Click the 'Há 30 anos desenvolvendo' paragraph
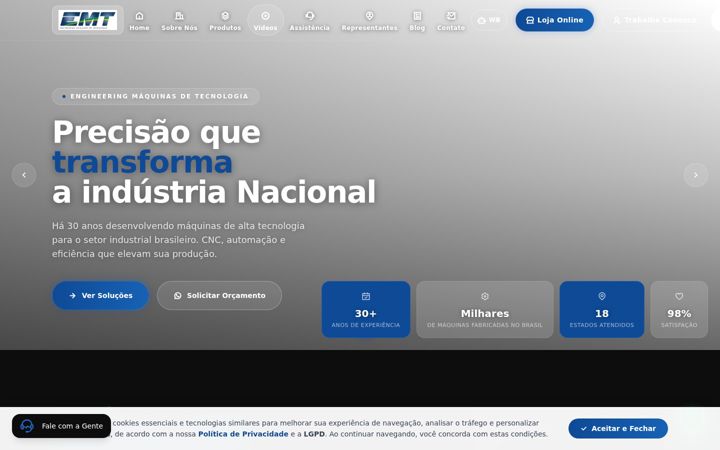 (x=178, y=240)
